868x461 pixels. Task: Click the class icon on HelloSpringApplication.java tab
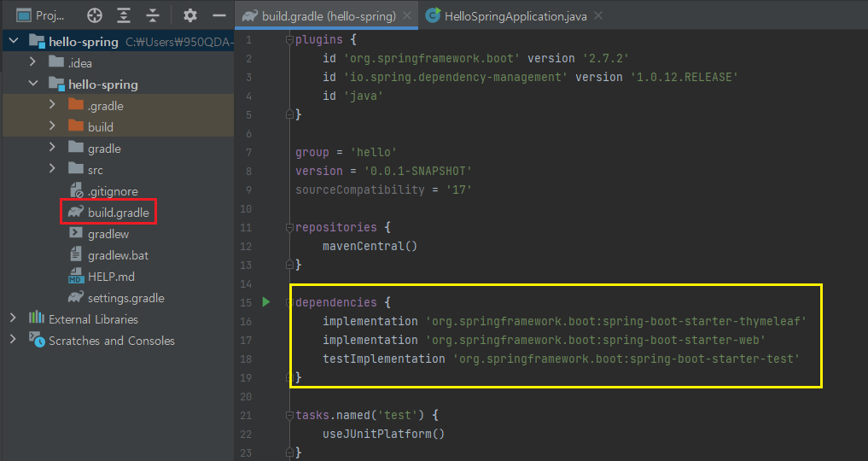(433, 15)
